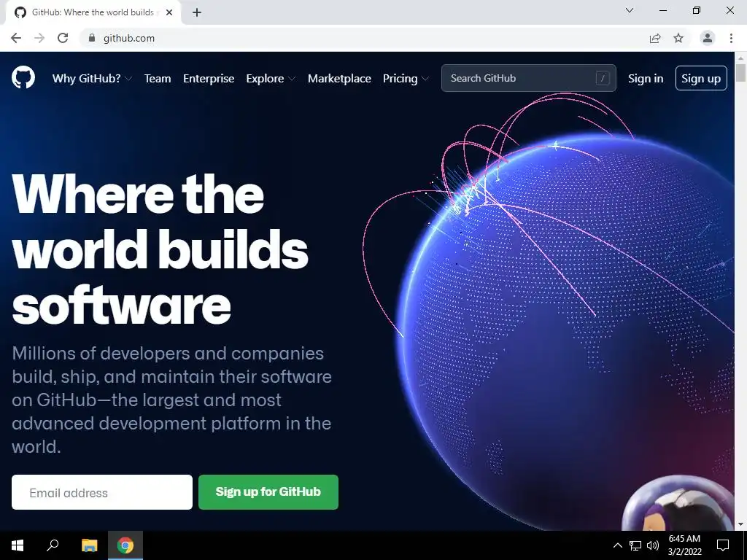The height and width of the screenshot is (560, 747).
Task: Select the GitHub: Where the world builds tab
Action: [x=93, y=12]
